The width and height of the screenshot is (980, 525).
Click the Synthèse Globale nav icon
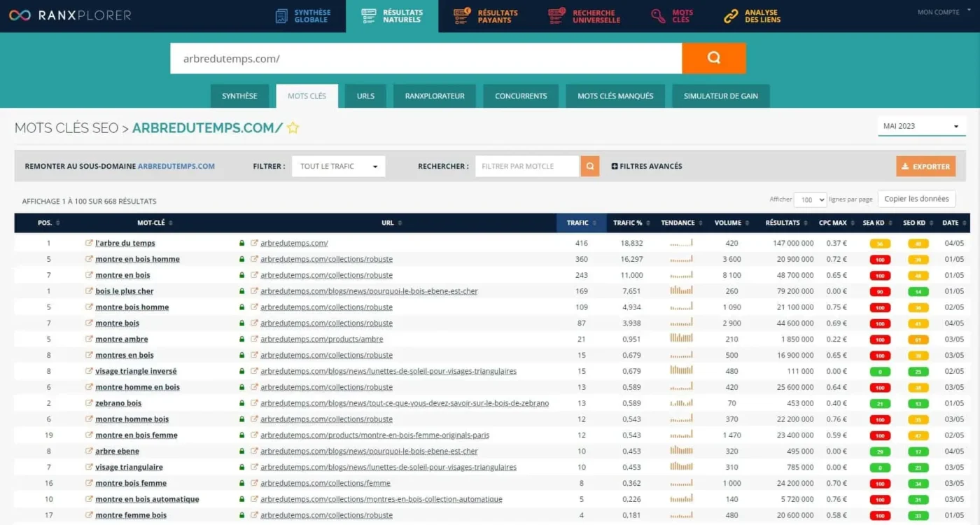(x=281, y=15)
